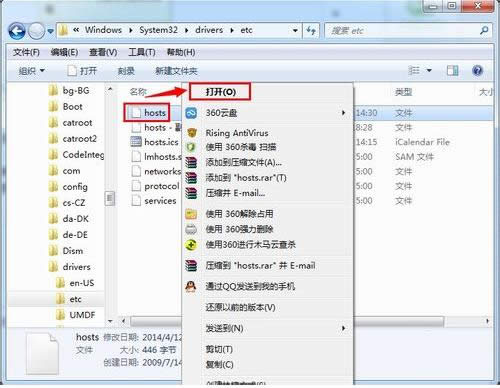Toggle the preview pane icon
The image size is (500, 388).
coord(452,70)
